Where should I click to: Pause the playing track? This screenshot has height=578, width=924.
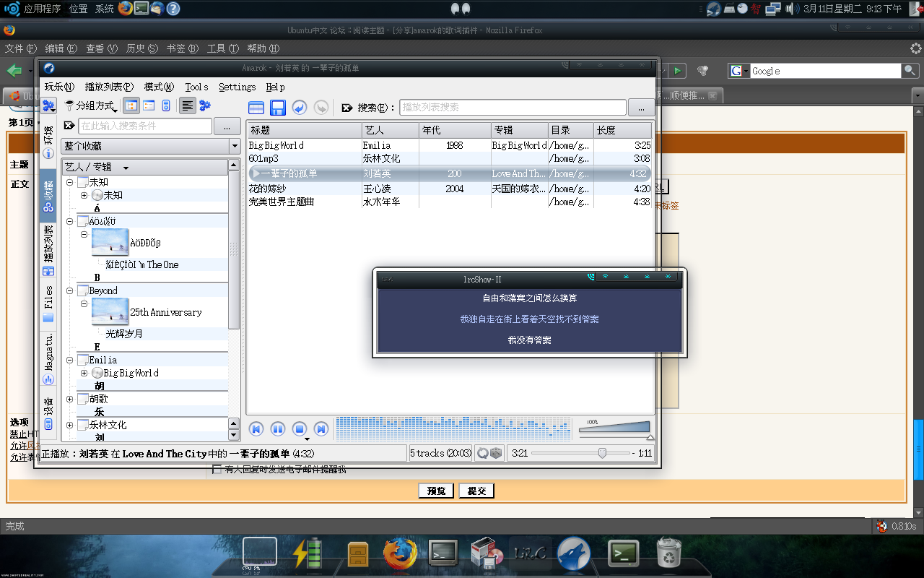tap(278, 429)
